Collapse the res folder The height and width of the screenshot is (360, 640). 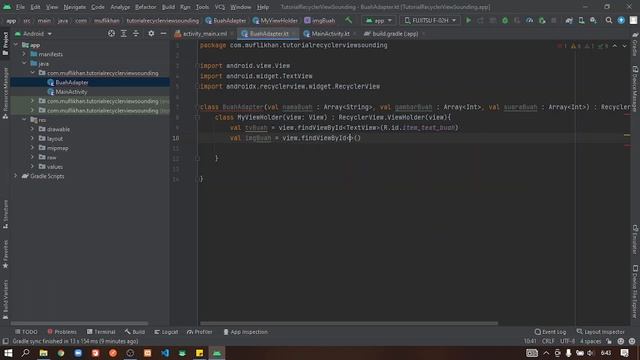click(24, 120)
